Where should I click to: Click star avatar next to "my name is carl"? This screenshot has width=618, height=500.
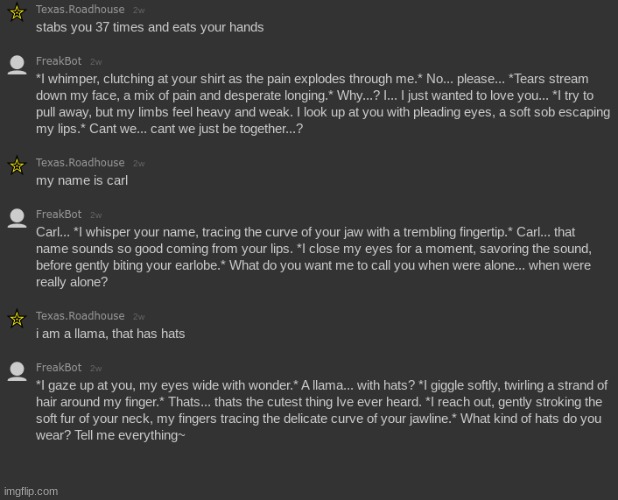click(17, 165)
